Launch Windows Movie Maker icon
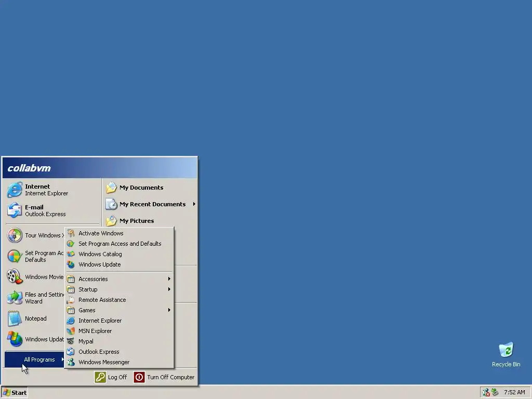Screen dimensions: 532x399 (x=15, y=277)
